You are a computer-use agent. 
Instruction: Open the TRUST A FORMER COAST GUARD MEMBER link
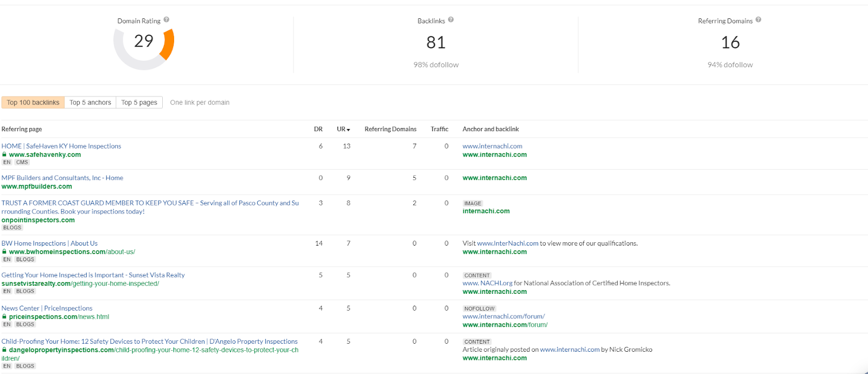pos(150,207)
